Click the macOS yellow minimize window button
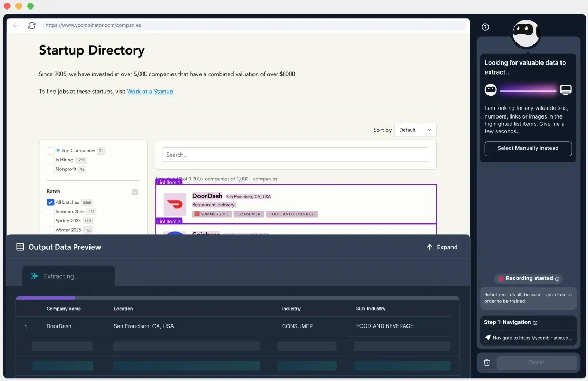Viewport: 588px width, 381px height. pos(19,6)
